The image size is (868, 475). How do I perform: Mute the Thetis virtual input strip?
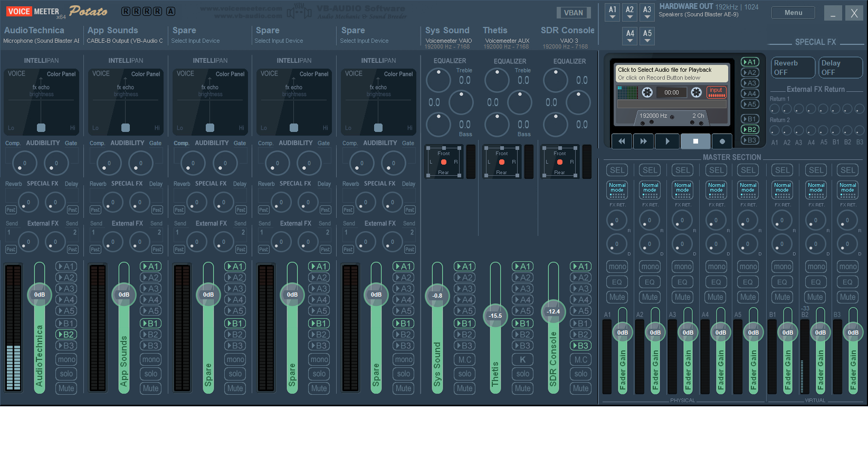click(523, 388)
